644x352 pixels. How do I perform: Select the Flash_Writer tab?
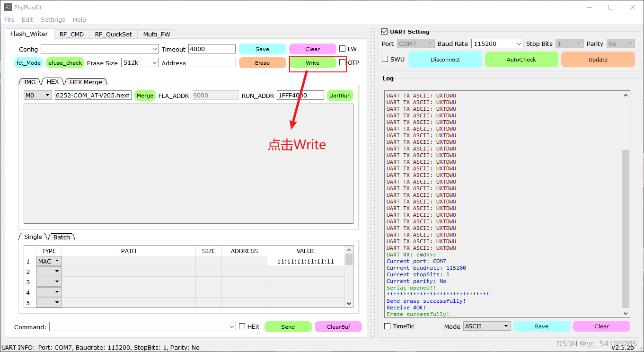29,34
